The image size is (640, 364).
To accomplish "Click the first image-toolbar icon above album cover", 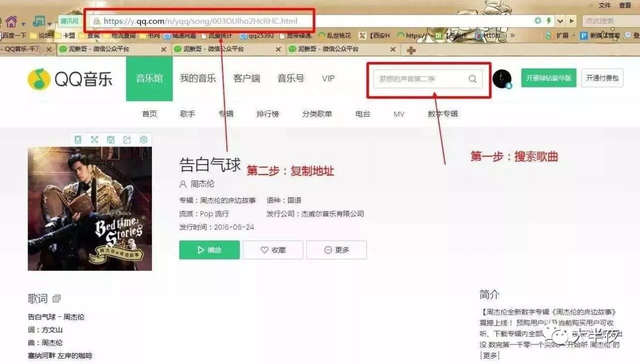I will pos(78,140).
